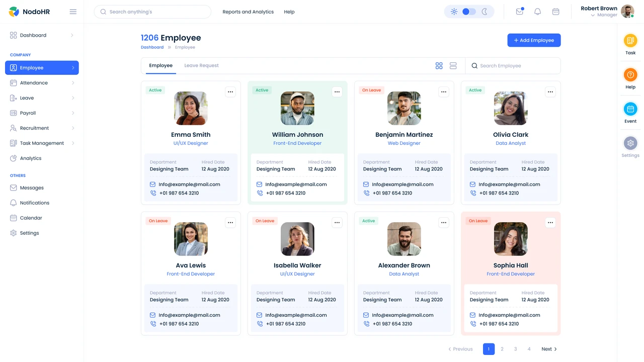Select the Employee tab
The height and width of the screenshot is (362, 644).
161,66
